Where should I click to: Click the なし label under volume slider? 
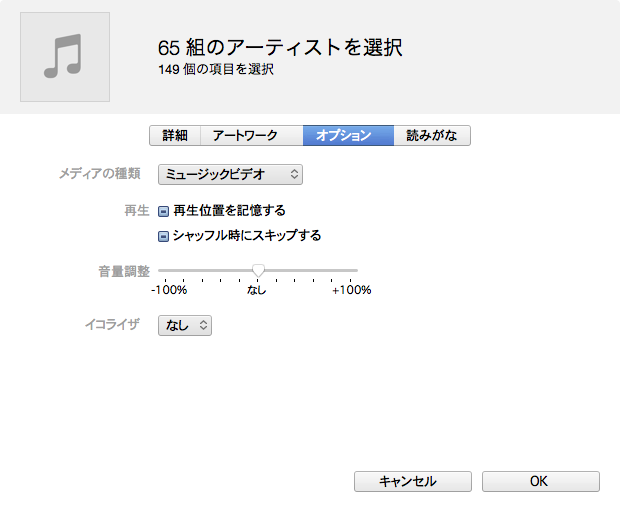click(257, 290)
